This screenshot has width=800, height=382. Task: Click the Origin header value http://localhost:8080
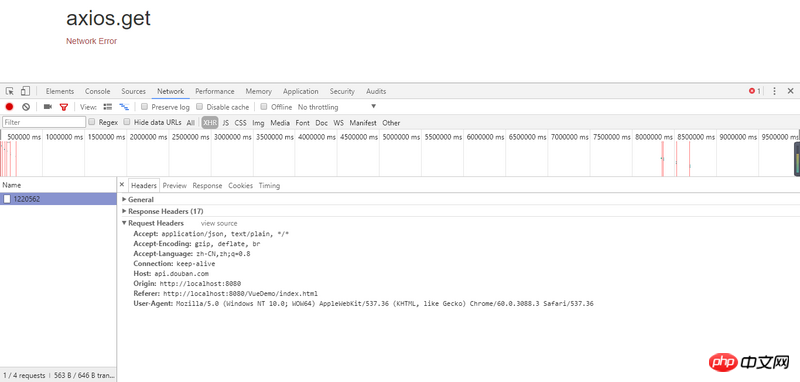tap(200, 284)
